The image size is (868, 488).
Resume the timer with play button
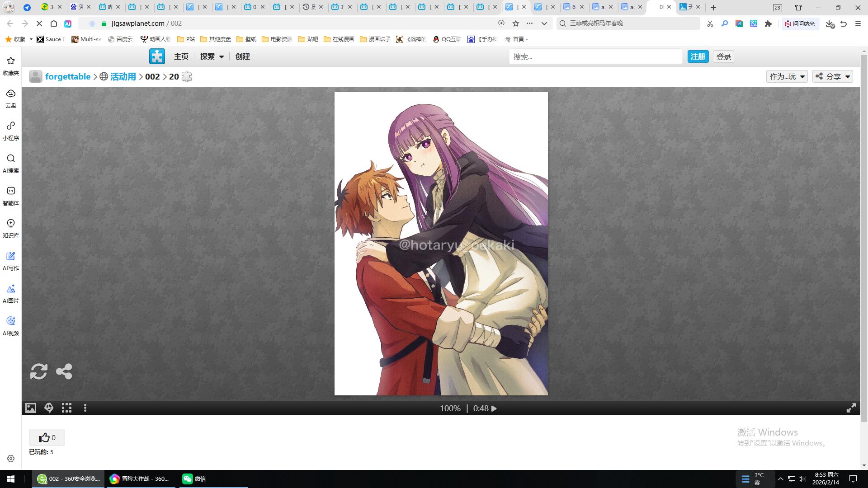pyautogui.click(x=494, y=408)
